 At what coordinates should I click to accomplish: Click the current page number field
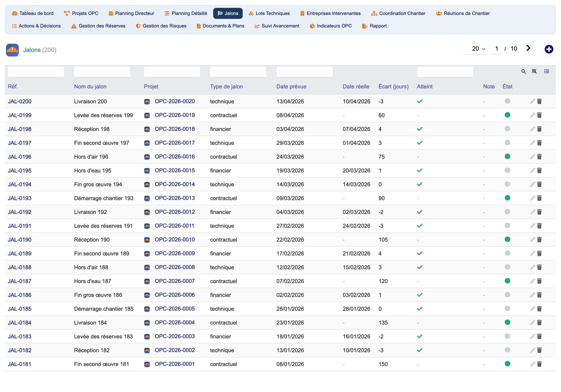click(x=496, y=49)
